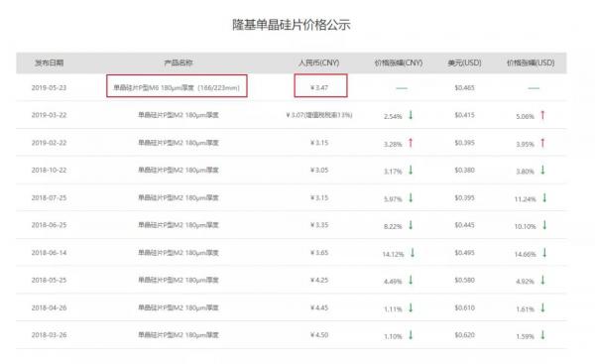Select the date 2019-02-22
The width and height of the screenshot is (595, 364).
click(49, 143)
